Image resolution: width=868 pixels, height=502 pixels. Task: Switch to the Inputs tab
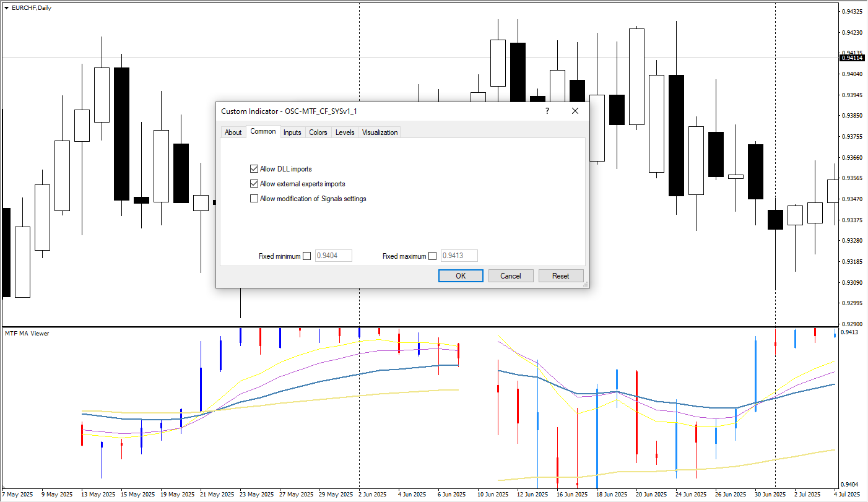(292, 132)
